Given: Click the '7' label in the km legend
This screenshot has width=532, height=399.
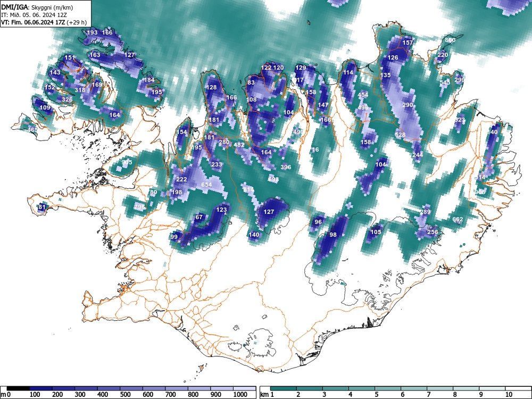Looking at the screenshot, I should coord(428,395).
